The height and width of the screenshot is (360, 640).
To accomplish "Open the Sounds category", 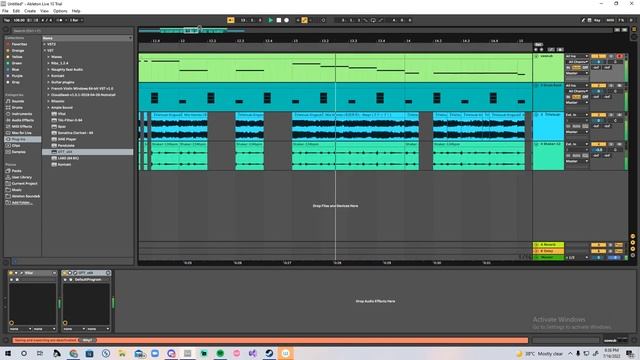I will (x=18, y=101).
